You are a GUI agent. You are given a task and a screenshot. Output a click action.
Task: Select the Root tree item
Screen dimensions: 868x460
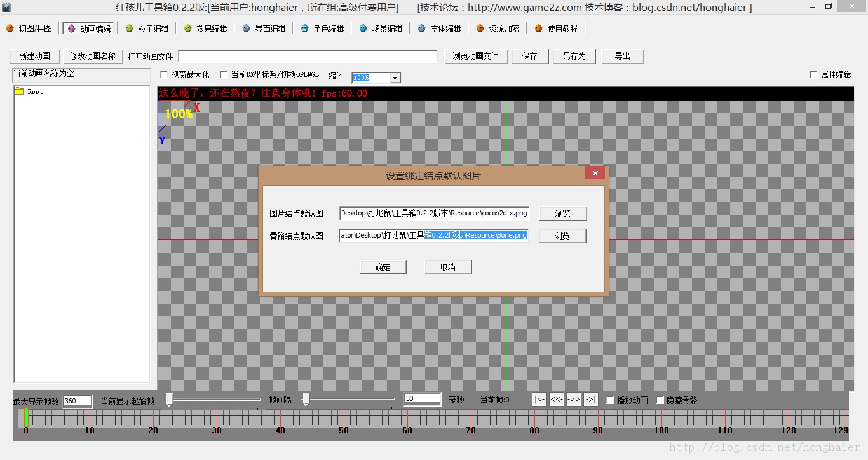(36, 91)
